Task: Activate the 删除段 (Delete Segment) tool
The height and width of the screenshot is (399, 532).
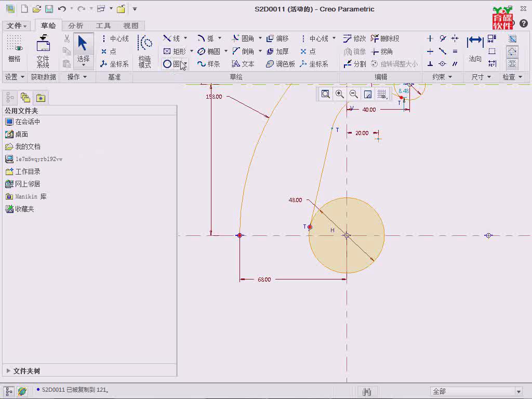Action: 385,38
